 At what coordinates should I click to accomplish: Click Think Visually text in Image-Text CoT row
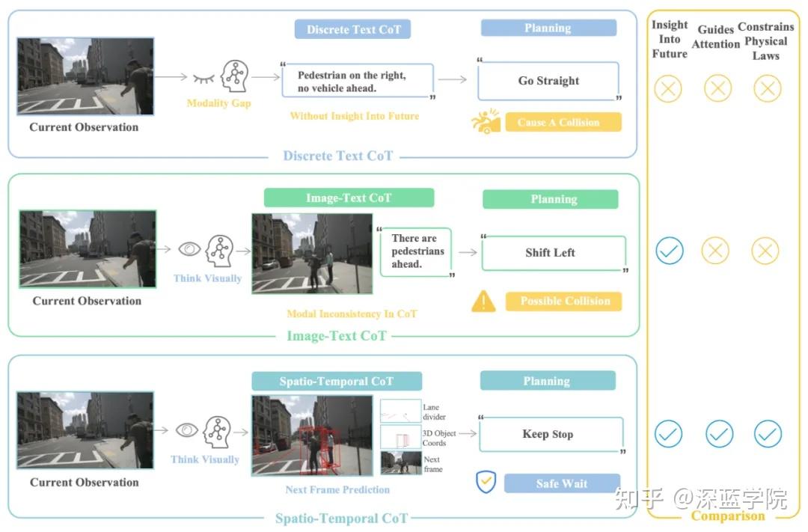(208, 278)
